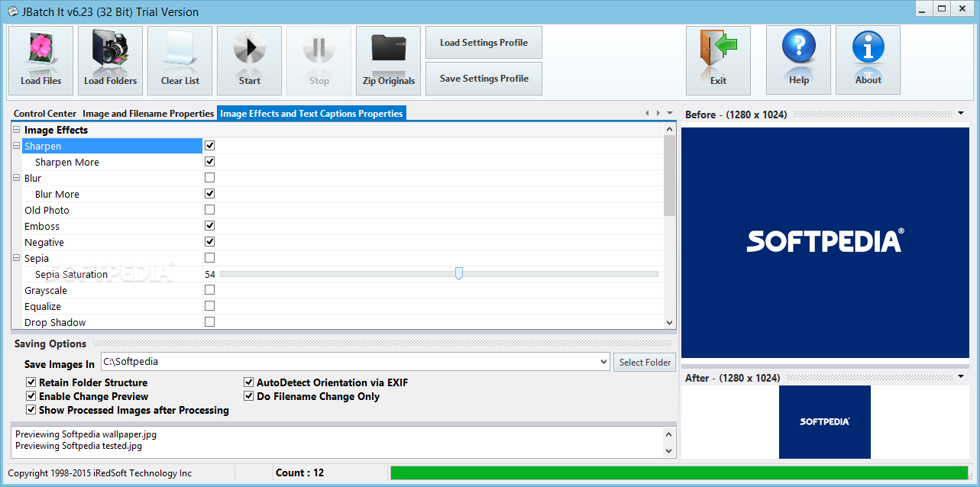Collapse the Image Effects group
980x487 pixels.
[x=17, y=130]
